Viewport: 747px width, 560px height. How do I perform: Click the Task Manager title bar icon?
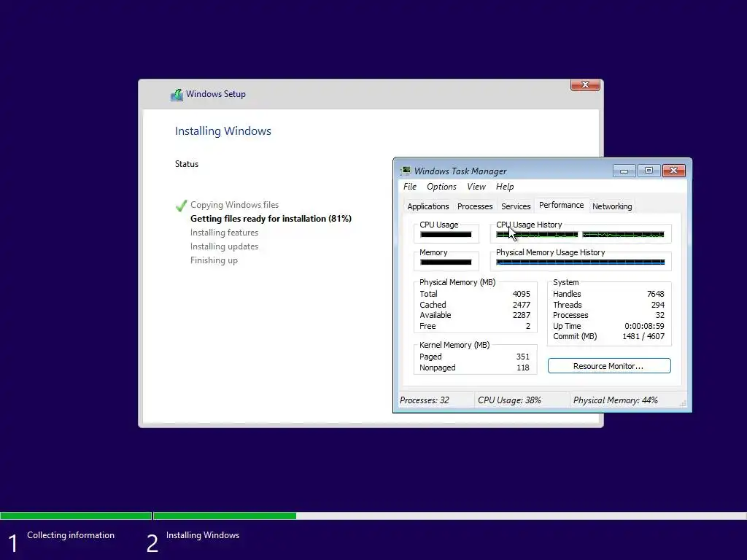[406, 171]
